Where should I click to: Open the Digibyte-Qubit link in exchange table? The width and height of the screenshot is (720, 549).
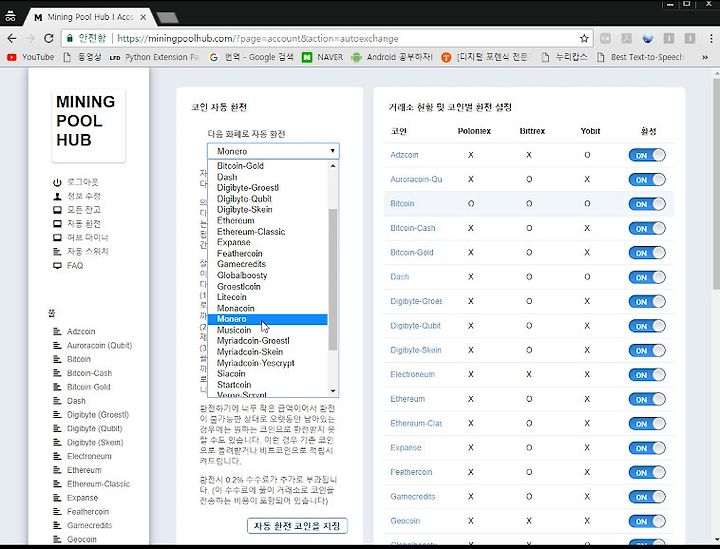[415, 325]
